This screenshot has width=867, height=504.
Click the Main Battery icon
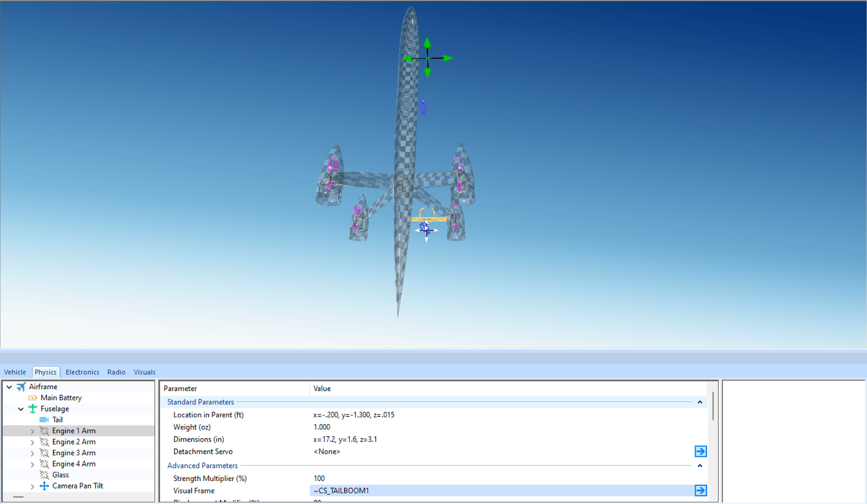click(x=33, y=397)
